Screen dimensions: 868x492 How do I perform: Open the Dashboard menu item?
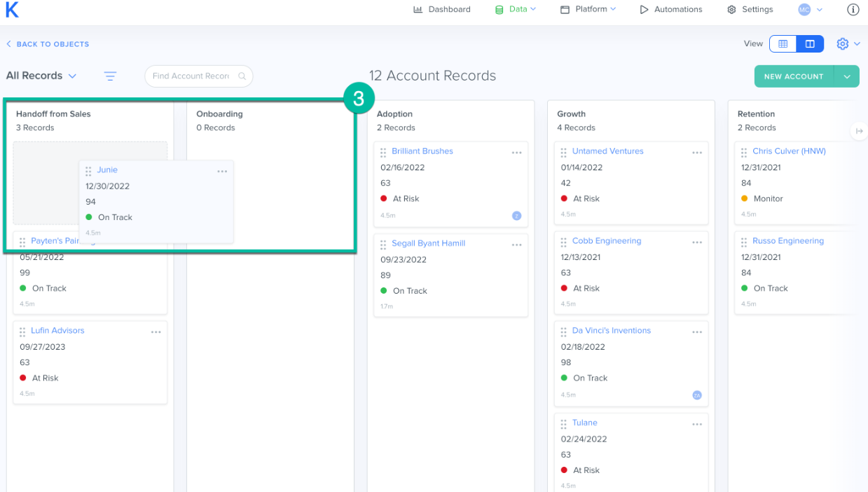(442, 9)
